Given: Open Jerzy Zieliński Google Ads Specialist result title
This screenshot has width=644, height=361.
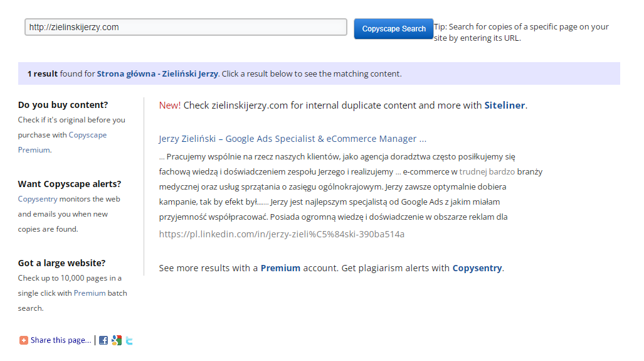Looking at the screenshot, I should click(292, 139).
